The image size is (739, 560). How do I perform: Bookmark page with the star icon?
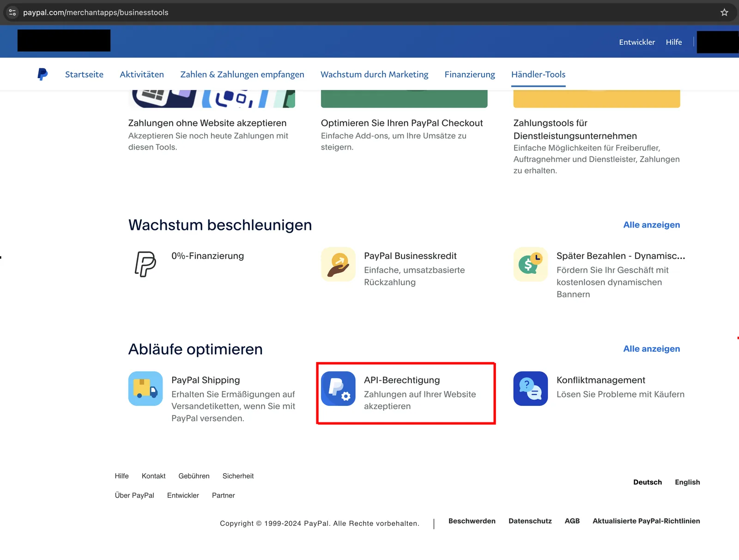pos(724,12)
